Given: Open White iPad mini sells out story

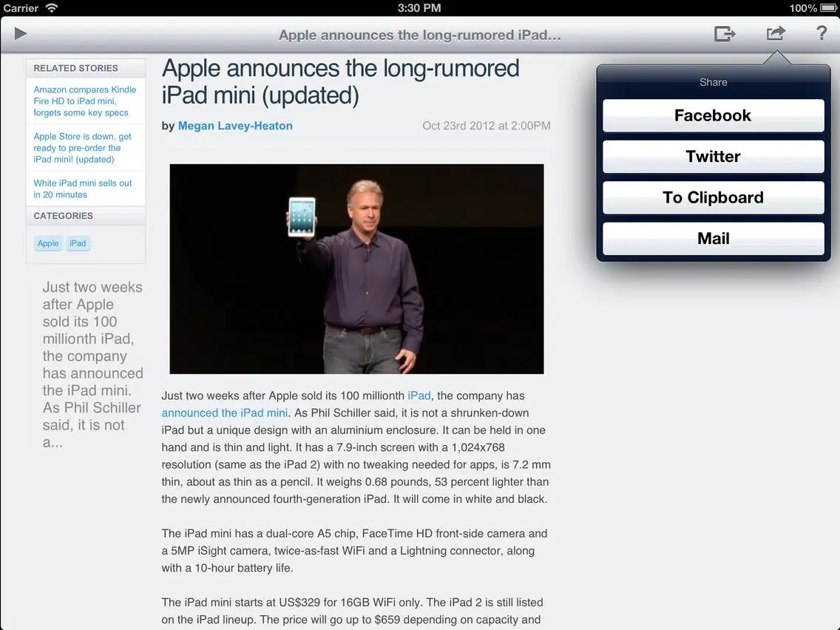Looking at the screenshot, I should tap(83, 189).
